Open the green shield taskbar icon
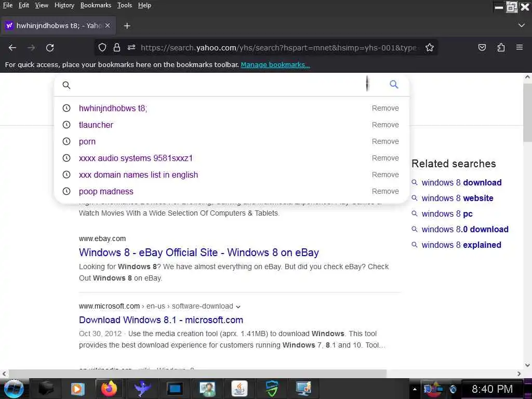The image size is (532, 399). [271, 389]
